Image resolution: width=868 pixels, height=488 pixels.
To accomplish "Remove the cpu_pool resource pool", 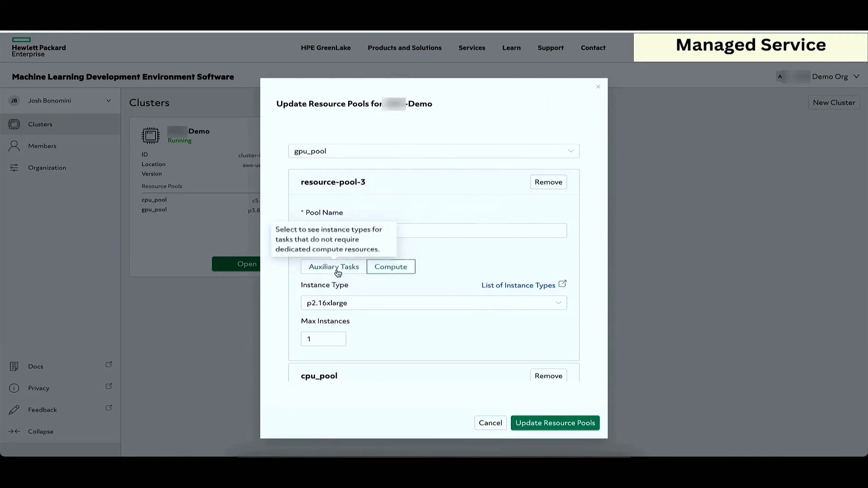I will (x=548, y=375).
